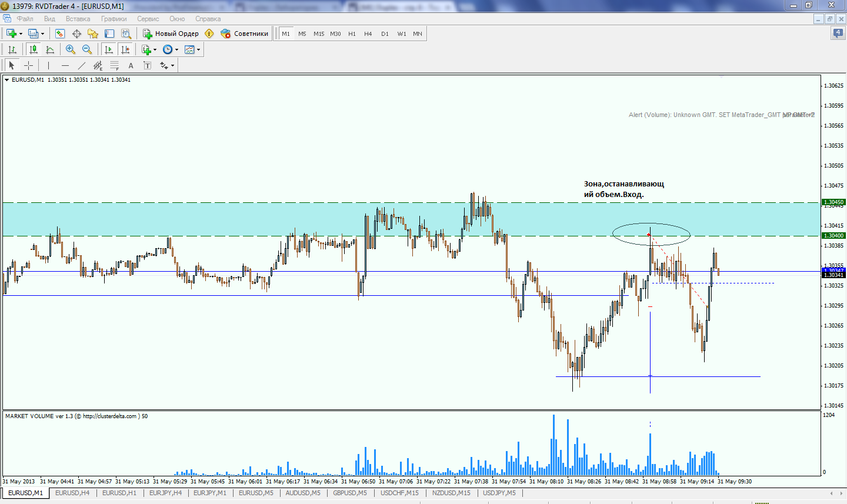
Task: Toggle the Terminal panel icon
Action: pos(109,34)
